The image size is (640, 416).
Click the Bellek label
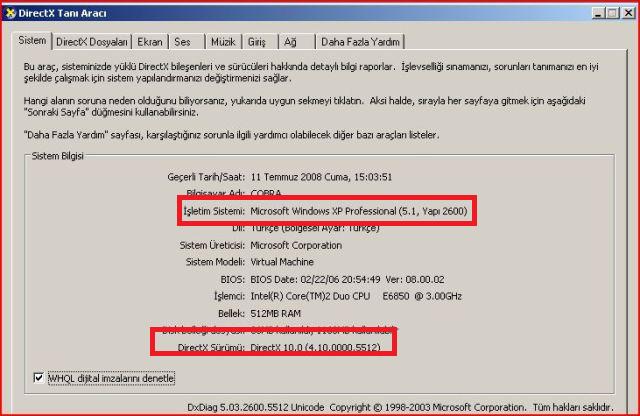pos(231,314)
